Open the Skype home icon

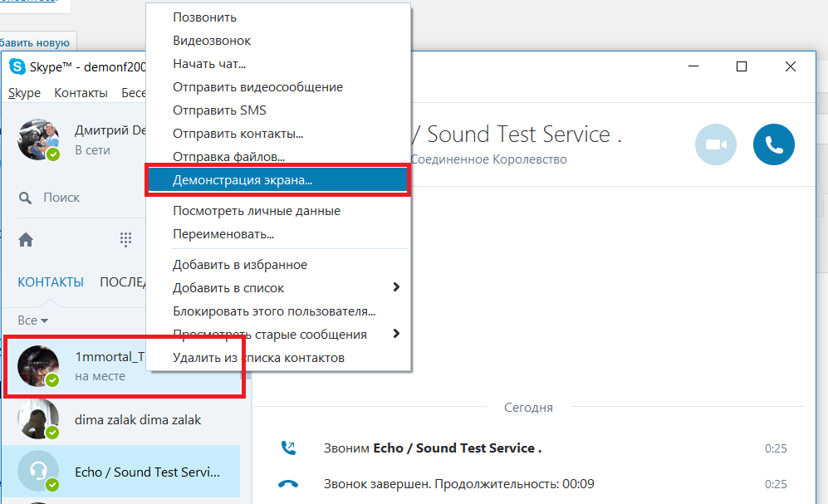(x=26, y=240)
